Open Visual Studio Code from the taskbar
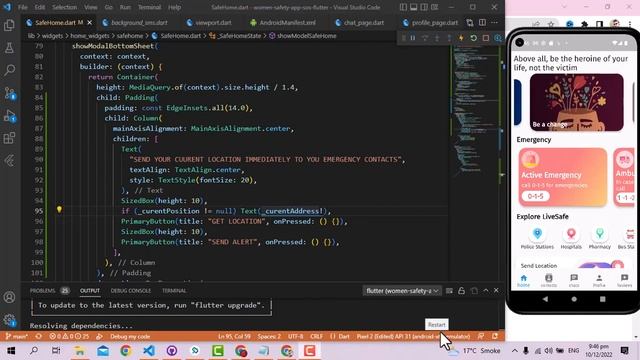Viewport: 640px width, 360px height. click(x=149, y=351)
